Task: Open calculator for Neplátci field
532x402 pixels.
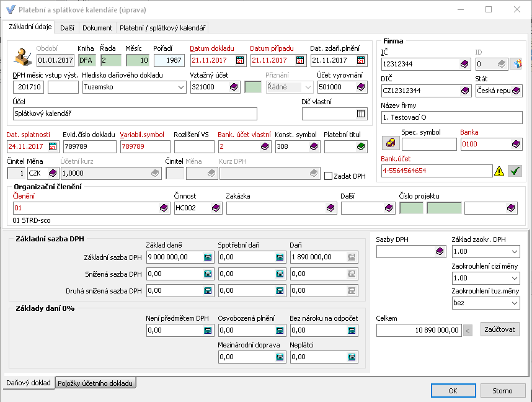Action: 352,357
